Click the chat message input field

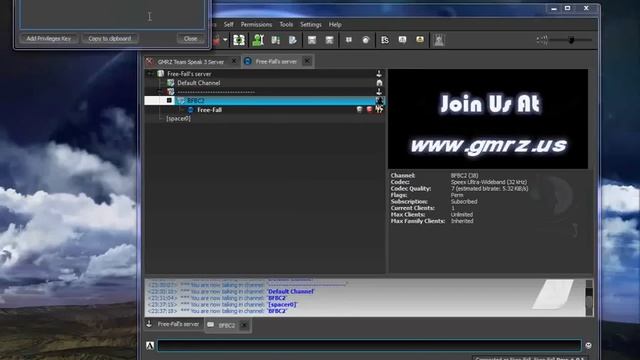point(369,345)
